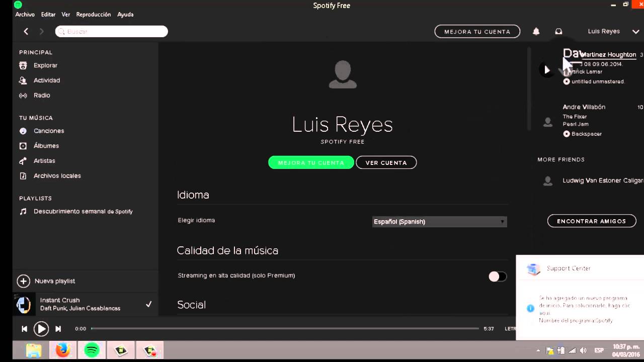Click the Descubrimiento semanal playlist note icon

pyautogui.click(x=23, y=212)
